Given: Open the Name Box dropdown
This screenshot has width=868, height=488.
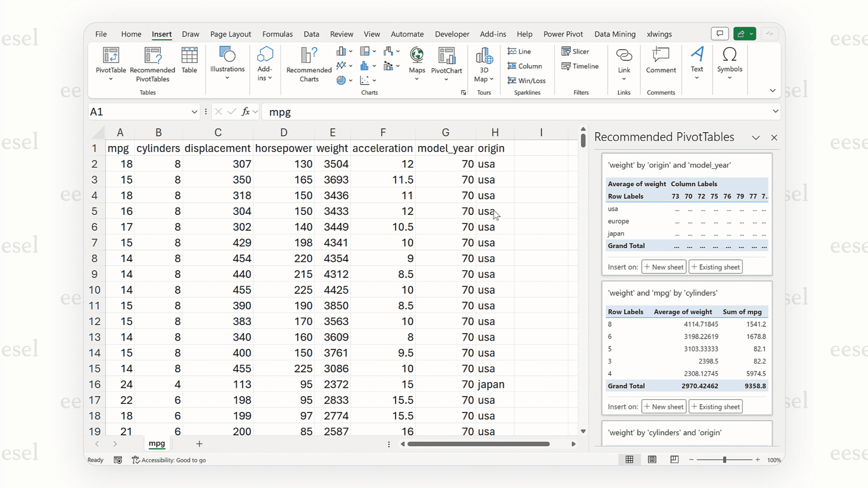Looking at the screenshot, I should 194,112.
